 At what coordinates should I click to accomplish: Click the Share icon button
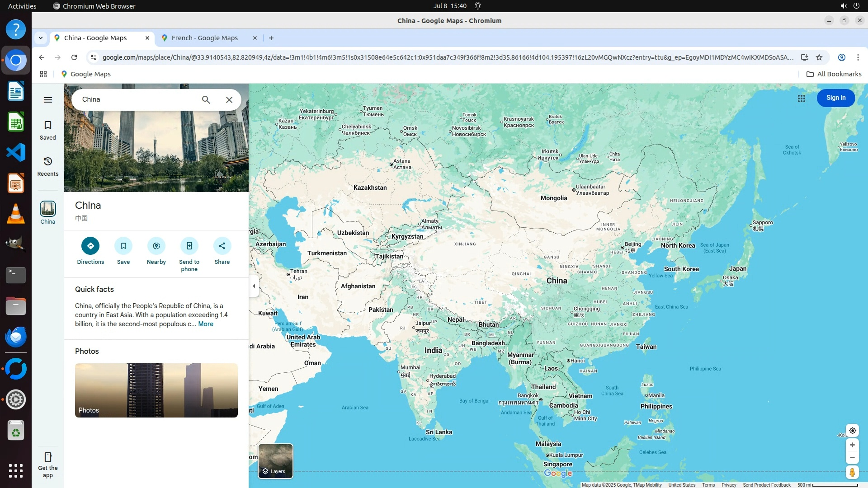[x=222, y=246]
